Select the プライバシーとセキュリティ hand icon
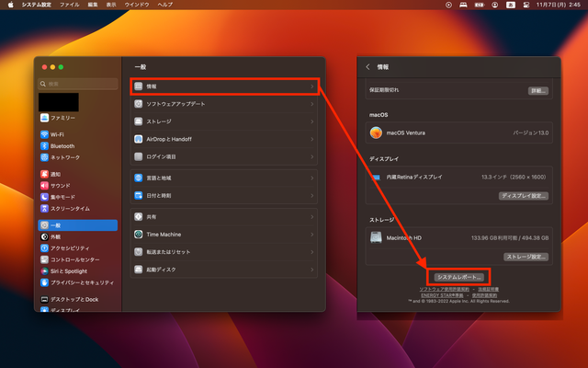 click(44, 282)
